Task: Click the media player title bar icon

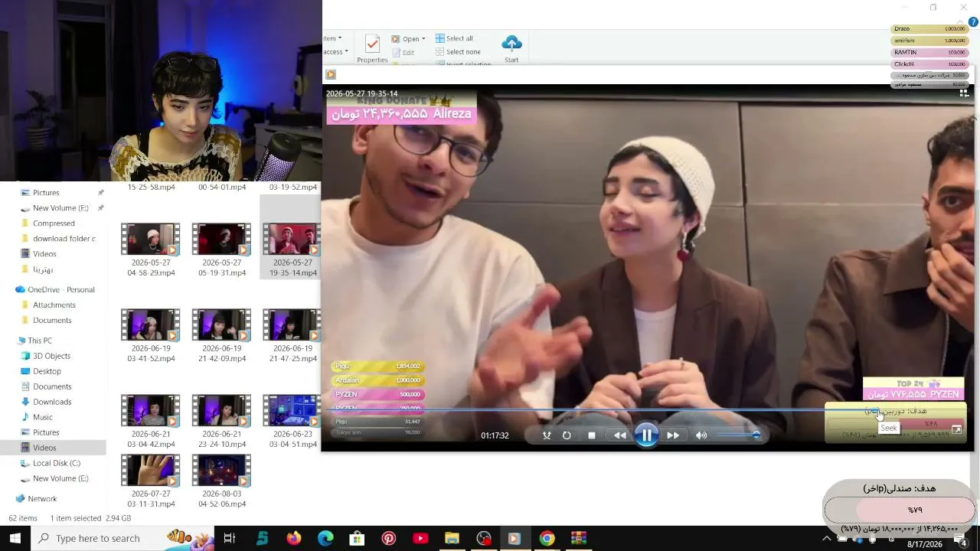Action: 331,74
